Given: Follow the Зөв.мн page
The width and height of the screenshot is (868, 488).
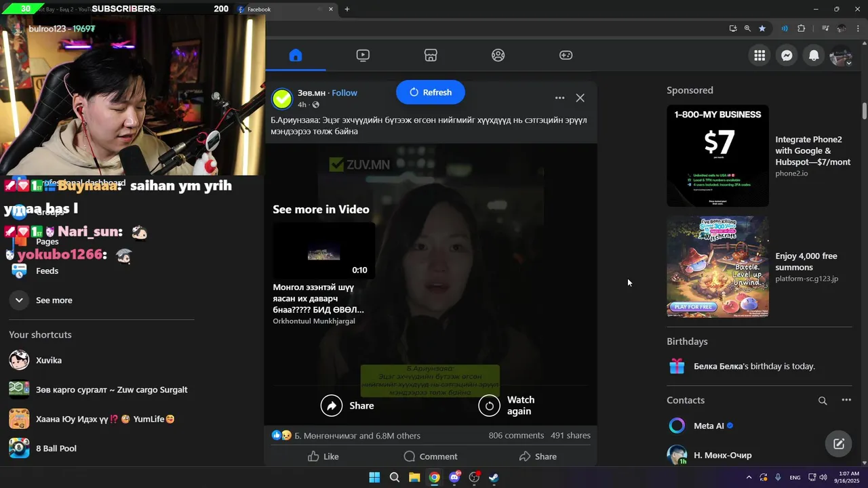Looking at the screenshot, I should (x=344, y=93).
